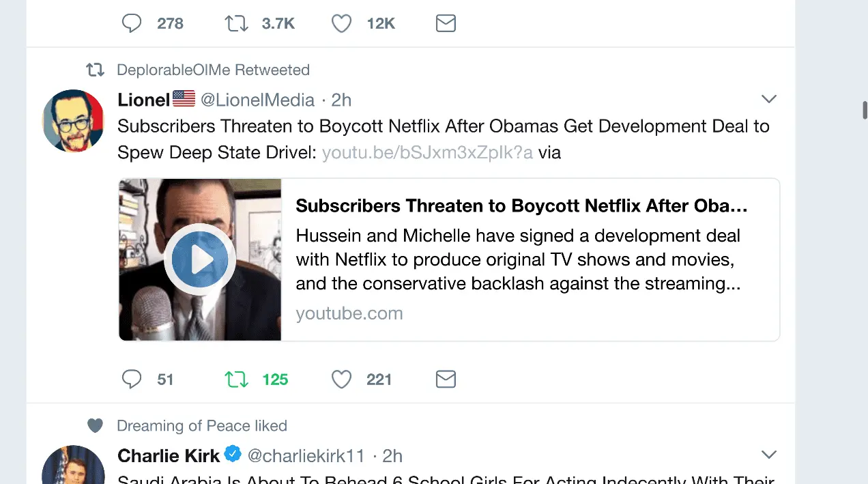Play the Netflix boycott YouTube video
This screenshot has width=868, height=484.
pyautogui.click(x=200, y=259)
